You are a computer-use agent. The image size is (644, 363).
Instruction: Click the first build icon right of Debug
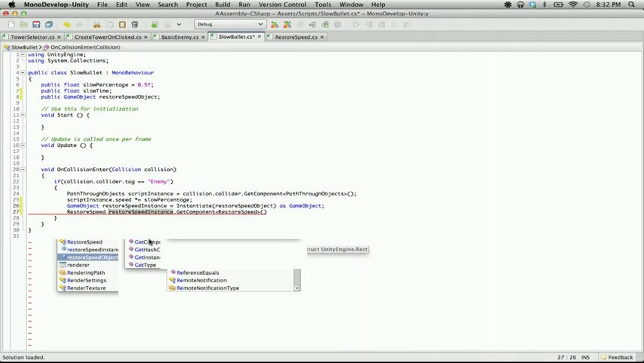pyautogui.click(x=274, y=24)
